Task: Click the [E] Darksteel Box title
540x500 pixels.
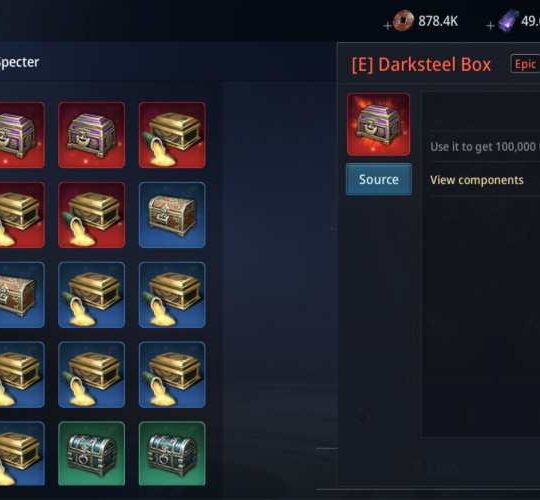Action: (x=421, y=65)
